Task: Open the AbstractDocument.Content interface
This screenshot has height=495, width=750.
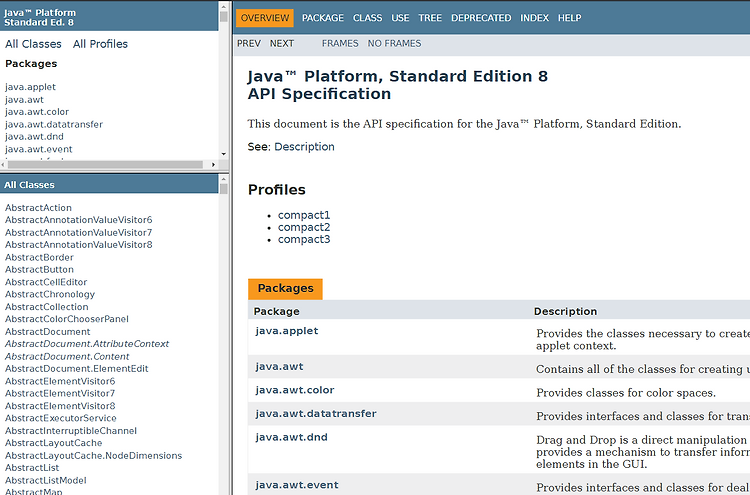Action: [67, 357]
